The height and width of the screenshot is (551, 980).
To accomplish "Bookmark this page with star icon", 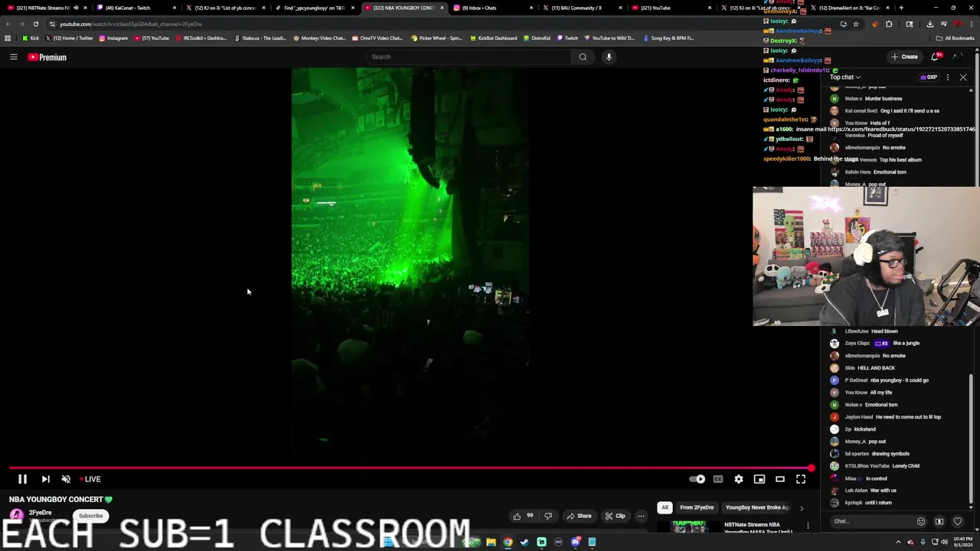I will point(856,24).
